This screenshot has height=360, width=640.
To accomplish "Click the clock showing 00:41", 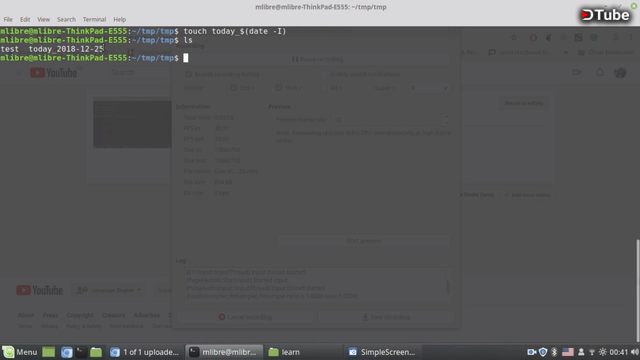I will pos(618,352).
